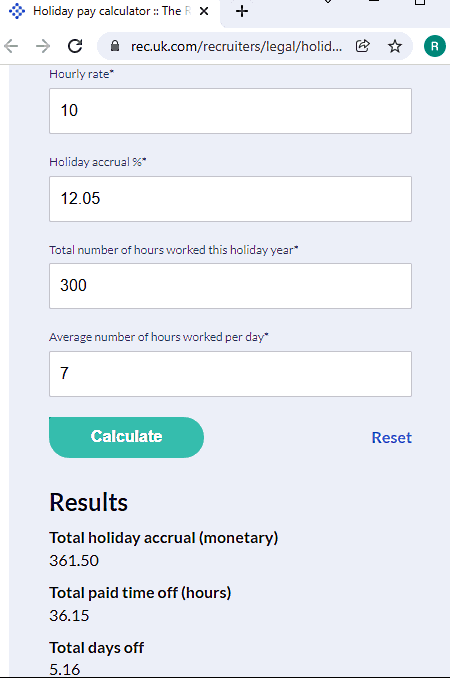Click the tab's site favicon
The image size is (450, 678).
click(17, 11)
